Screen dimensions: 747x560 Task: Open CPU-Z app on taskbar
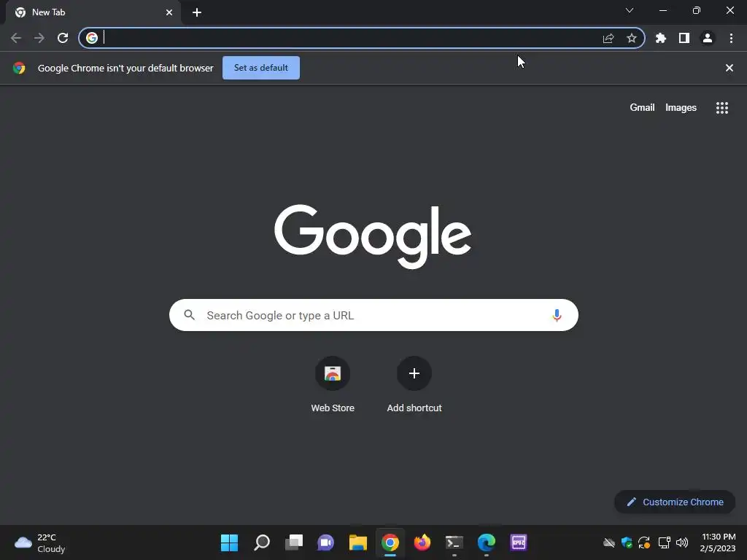519,542
